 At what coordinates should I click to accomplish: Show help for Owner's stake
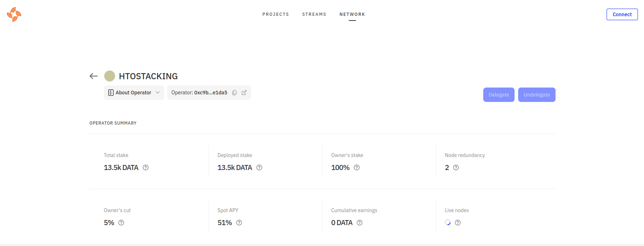coord(357,167)
